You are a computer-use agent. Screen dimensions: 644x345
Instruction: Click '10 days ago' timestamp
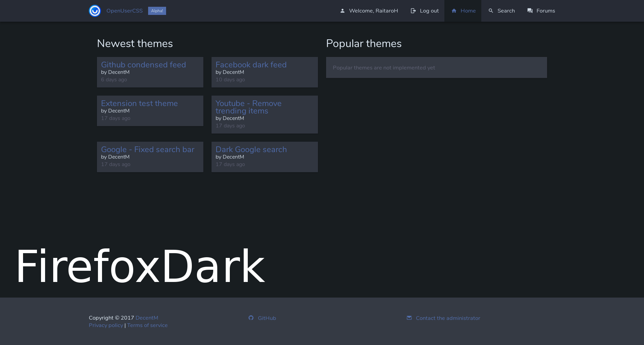pos(230,80)
